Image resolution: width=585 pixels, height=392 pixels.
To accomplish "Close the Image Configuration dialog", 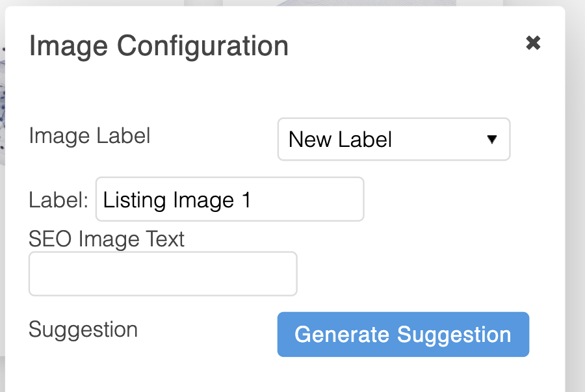I will 533,44.
